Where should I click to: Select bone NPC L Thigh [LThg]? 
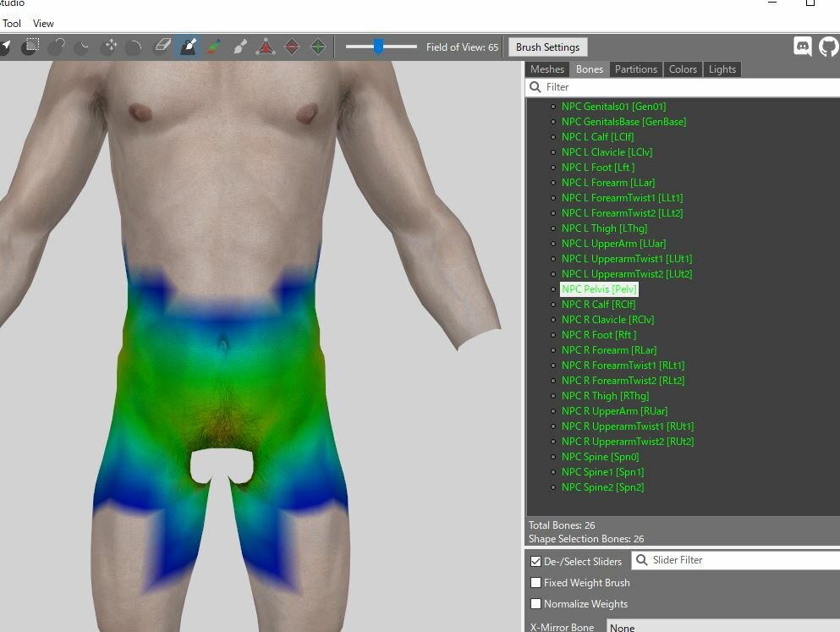[x=604, y=228]
